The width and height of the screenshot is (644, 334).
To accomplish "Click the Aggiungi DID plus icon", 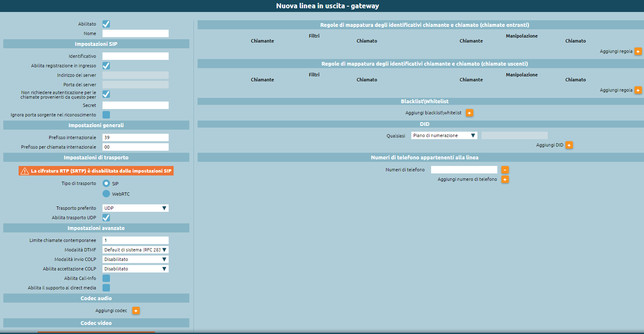I will (569, 145).
